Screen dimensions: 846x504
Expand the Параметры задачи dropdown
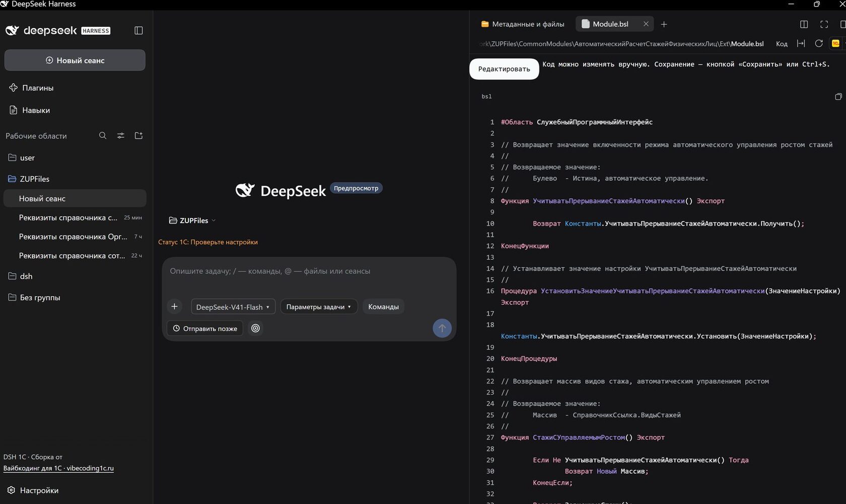pos(319,307)
